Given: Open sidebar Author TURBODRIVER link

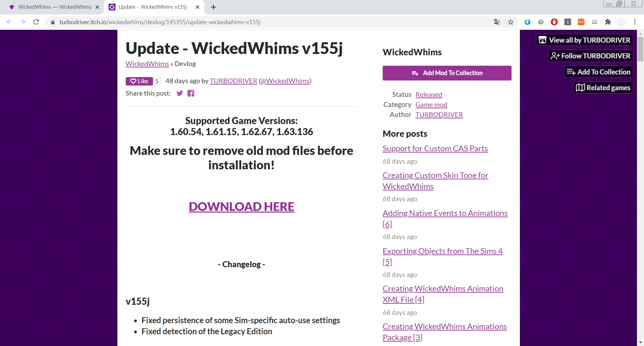Looking at the screenshot, I should [439, 115].
